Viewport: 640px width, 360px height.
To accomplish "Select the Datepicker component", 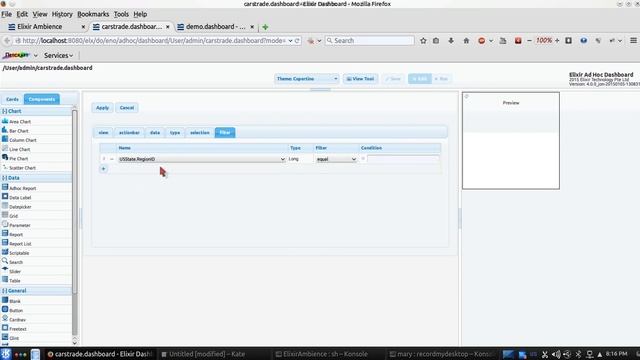I will (17, 207).
